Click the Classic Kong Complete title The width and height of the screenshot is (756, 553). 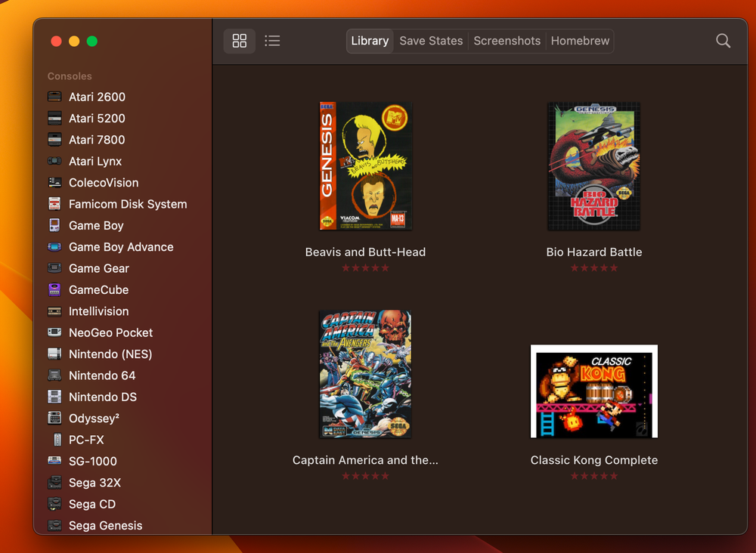tap(594, 460)
